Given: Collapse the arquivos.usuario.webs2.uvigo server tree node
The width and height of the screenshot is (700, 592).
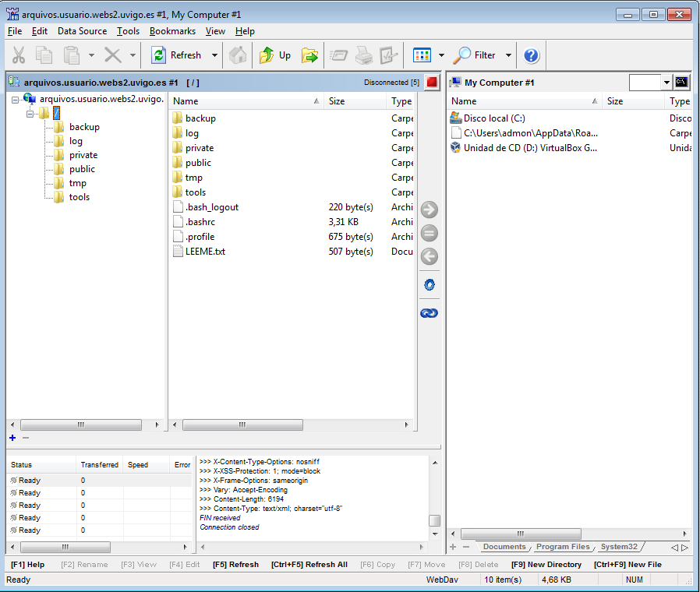Looking at the screenshot, I should (16, 99).
